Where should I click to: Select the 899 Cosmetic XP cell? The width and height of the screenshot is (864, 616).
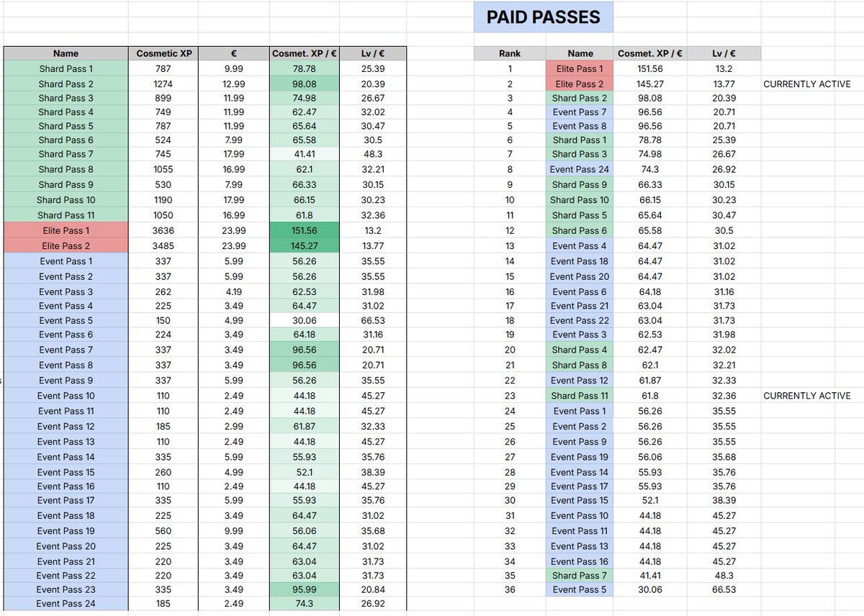(163, 98)
